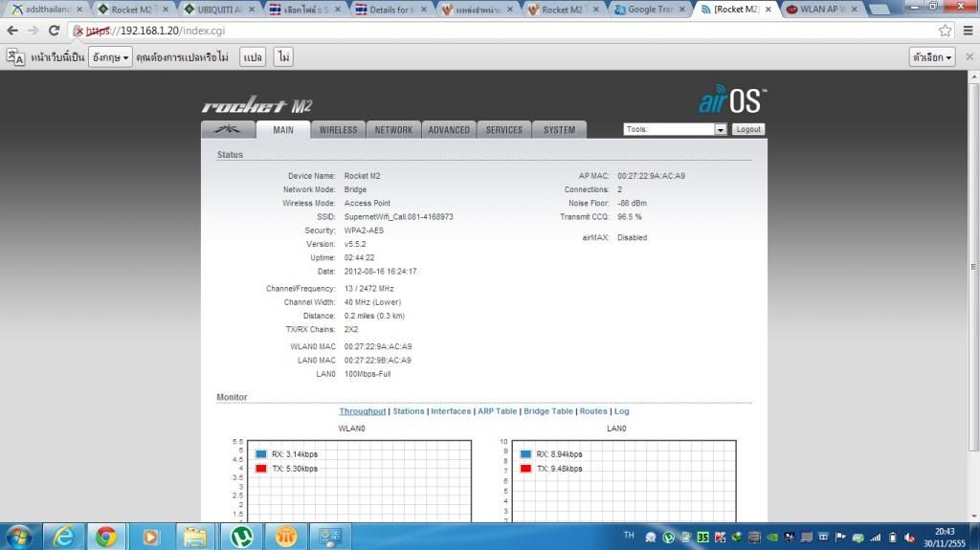The image size is (980, 550).
Task: Bookmark this page with the star icon
Action: 945,31
